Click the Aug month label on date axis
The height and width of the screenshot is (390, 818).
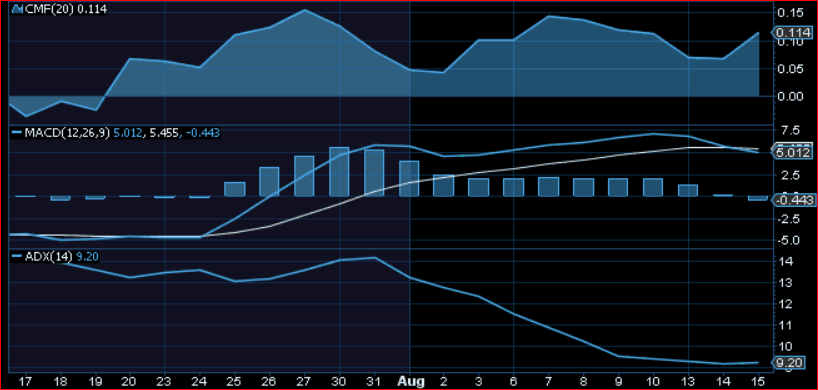point(411,382)
